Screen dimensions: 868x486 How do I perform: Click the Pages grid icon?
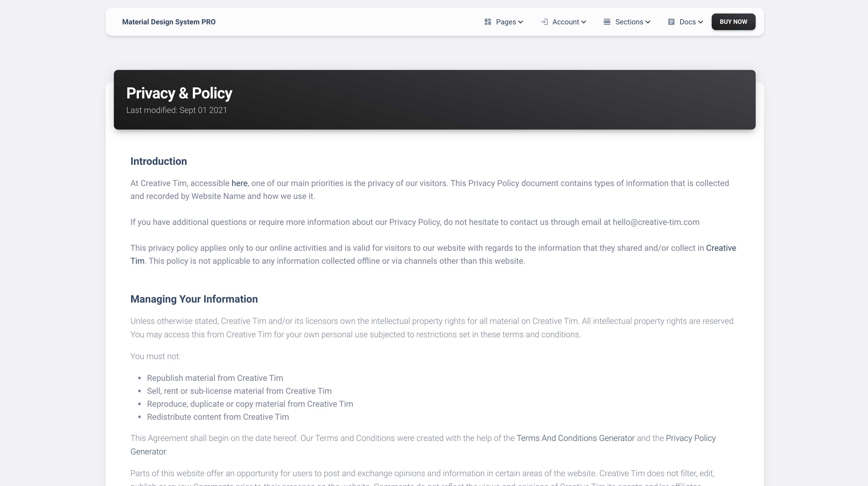pos(488,22)
